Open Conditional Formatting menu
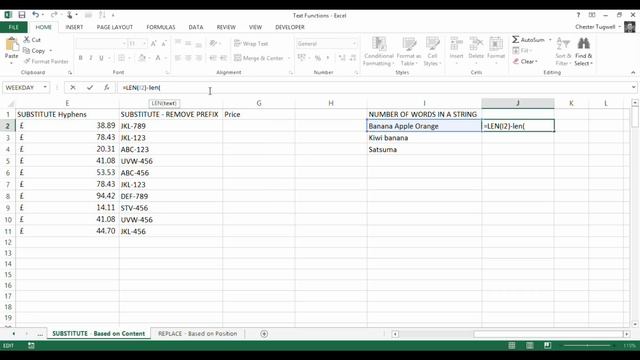This screenshot has height=360, width=640. tap(379, 51)
